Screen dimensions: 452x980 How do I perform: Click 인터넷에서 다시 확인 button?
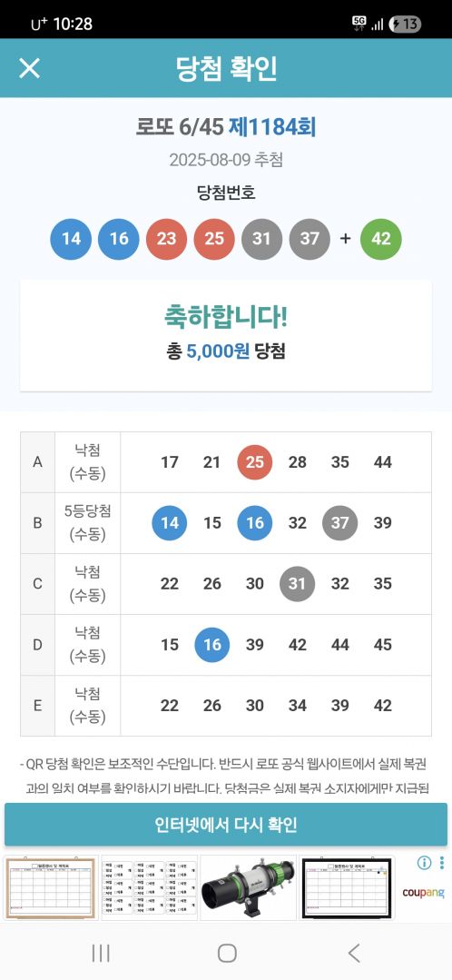[x=226, y=825]
